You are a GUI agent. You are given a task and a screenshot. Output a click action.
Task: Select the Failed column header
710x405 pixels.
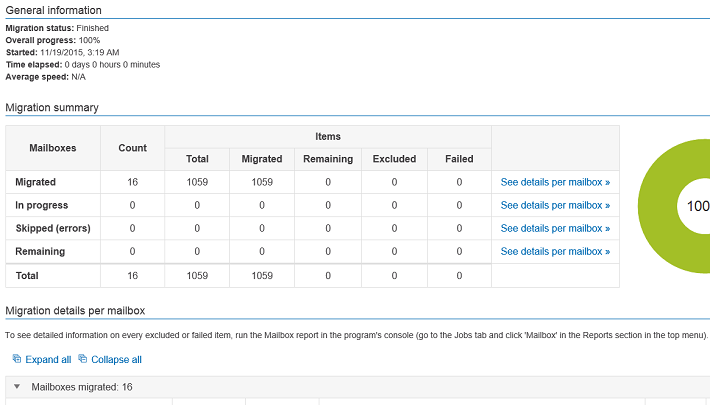click(459, 159)
